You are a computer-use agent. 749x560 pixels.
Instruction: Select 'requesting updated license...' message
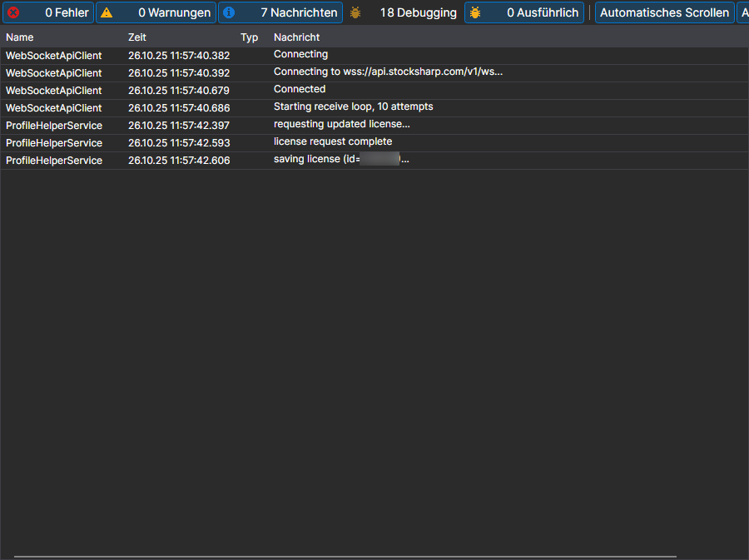(341, 125)
